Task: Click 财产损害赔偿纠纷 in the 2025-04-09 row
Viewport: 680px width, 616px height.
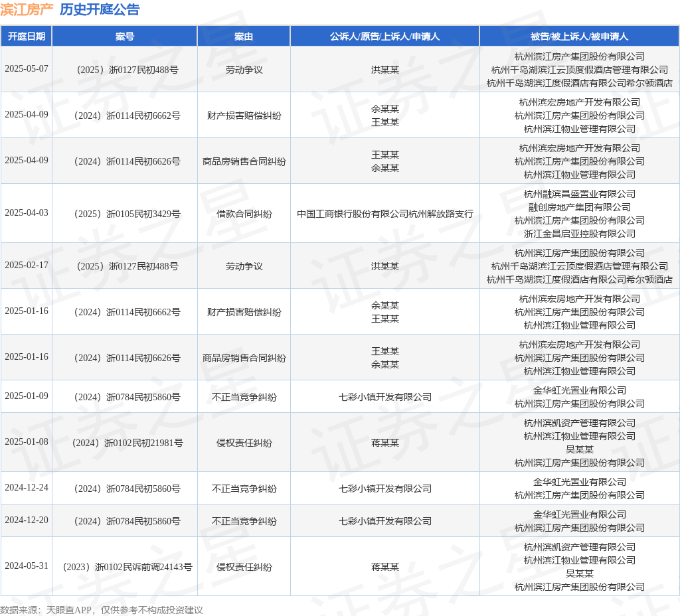Action: point(244,116)
